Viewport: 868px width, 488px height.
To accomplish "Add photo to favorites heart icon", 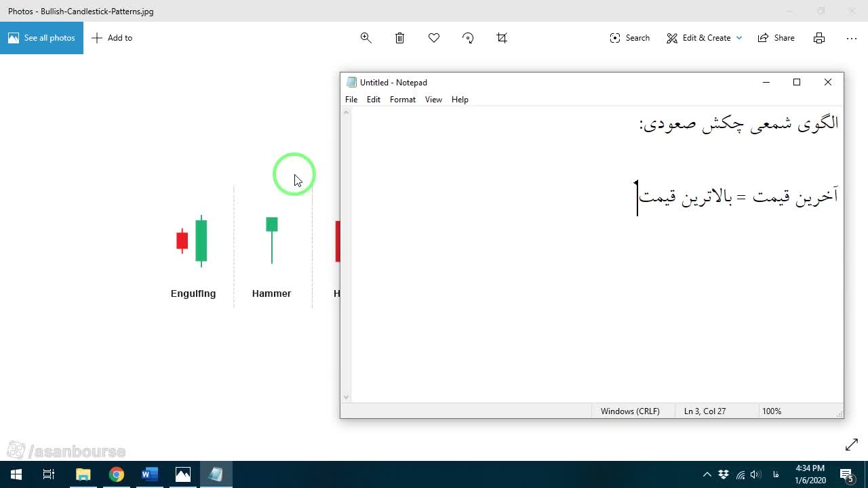I will click(434, 38).
